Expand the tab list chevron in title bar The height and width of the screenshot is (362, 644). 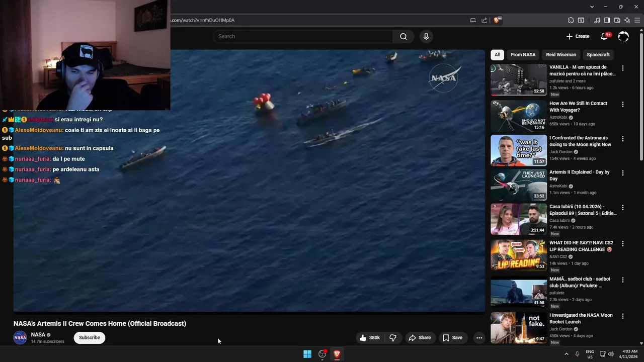click(592, 7)
